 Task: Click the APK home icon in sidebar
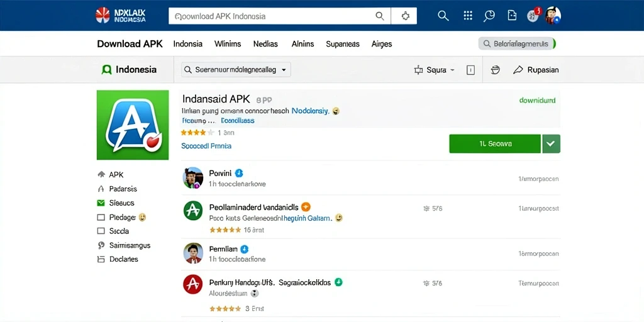click(x=101, y=175)
